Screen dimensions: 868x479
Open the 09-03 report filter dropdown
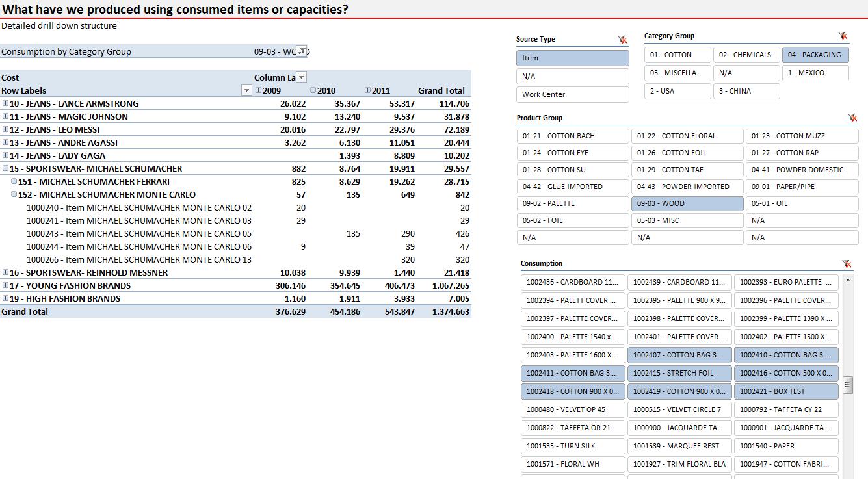302,51
